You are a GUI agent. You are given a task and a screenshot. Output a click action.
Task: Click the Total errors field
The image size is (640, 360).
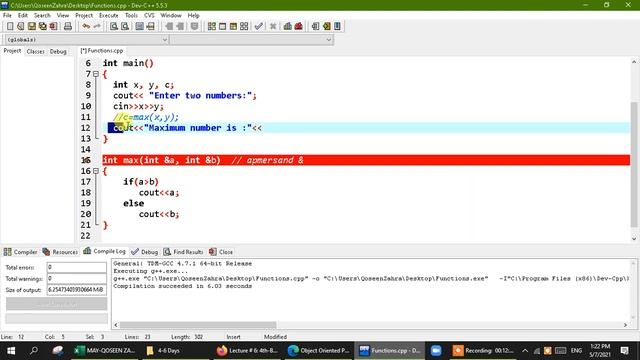[77, 267]
